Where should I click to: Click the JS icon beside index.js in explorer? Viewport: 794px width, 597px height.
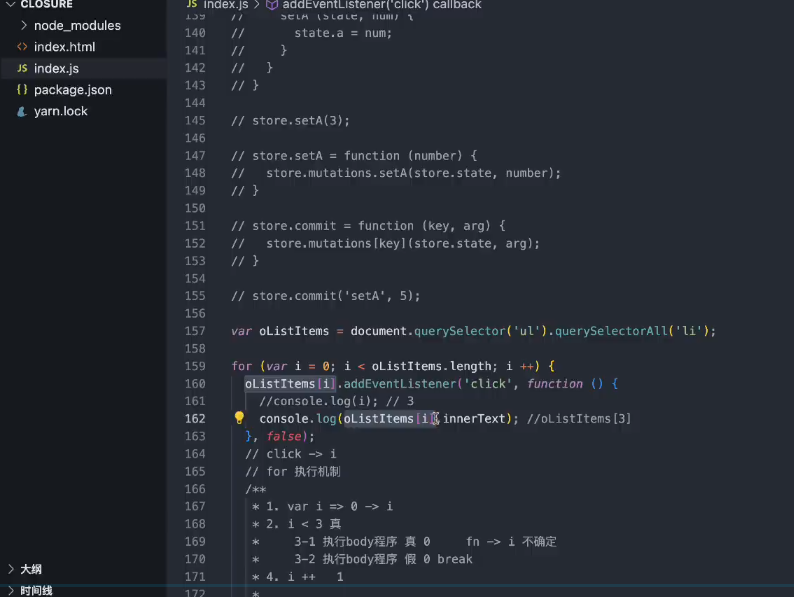point(22,68)
